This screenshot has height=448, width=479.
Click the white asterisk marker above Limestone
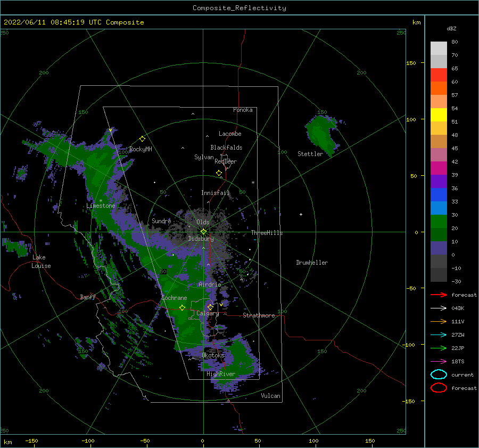(101, 201)
